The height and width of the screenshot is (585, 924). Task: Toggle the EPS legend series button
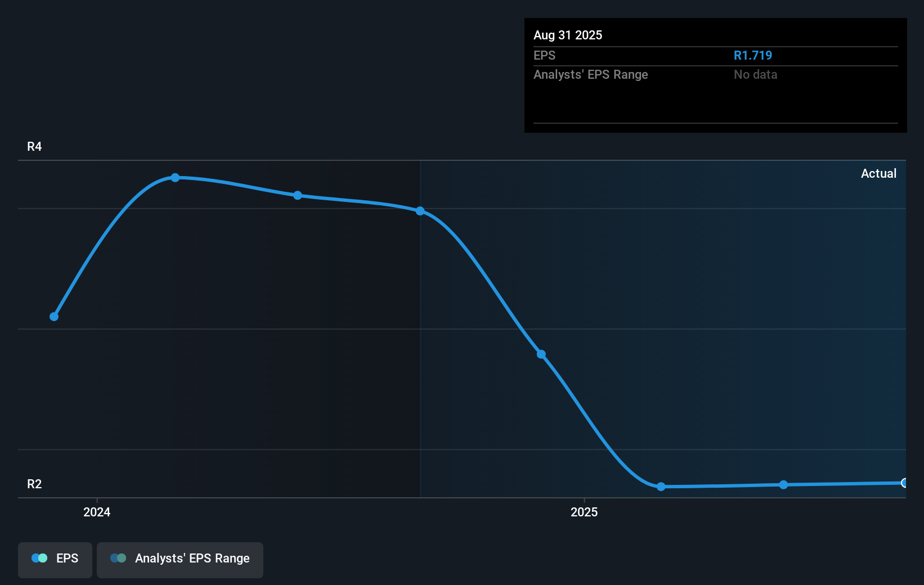click(55, 559)
